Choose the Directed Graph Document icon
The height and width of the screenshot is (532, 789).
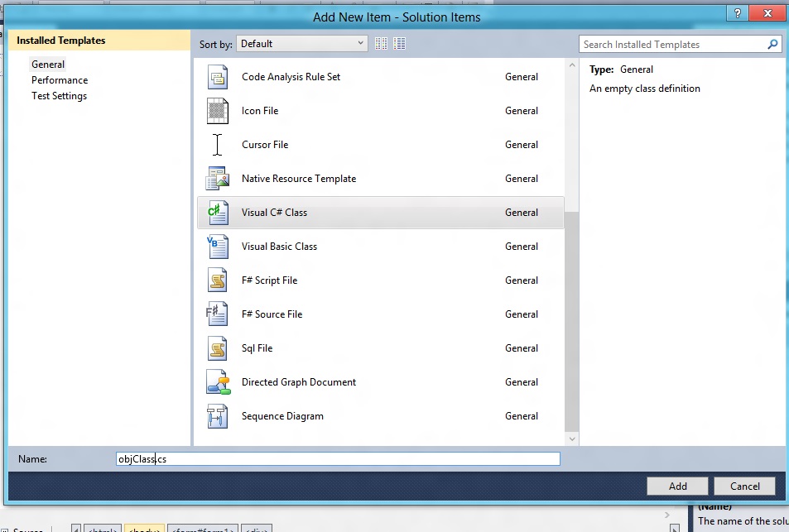pos(217,382)
